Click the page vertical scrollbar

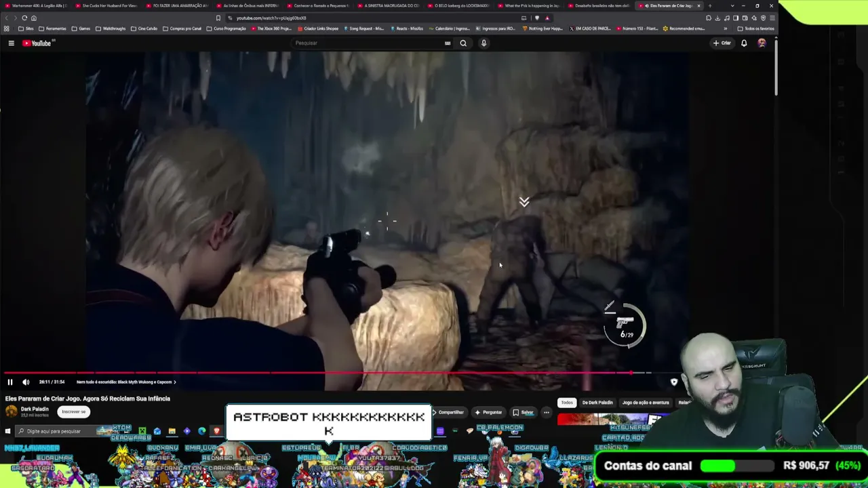[776, 68]
